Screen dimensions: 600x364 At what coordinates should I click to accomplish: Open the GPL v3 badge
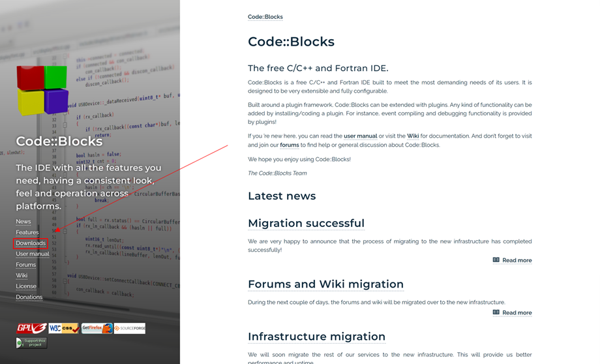pyautogui.click(x=31, y=328)
